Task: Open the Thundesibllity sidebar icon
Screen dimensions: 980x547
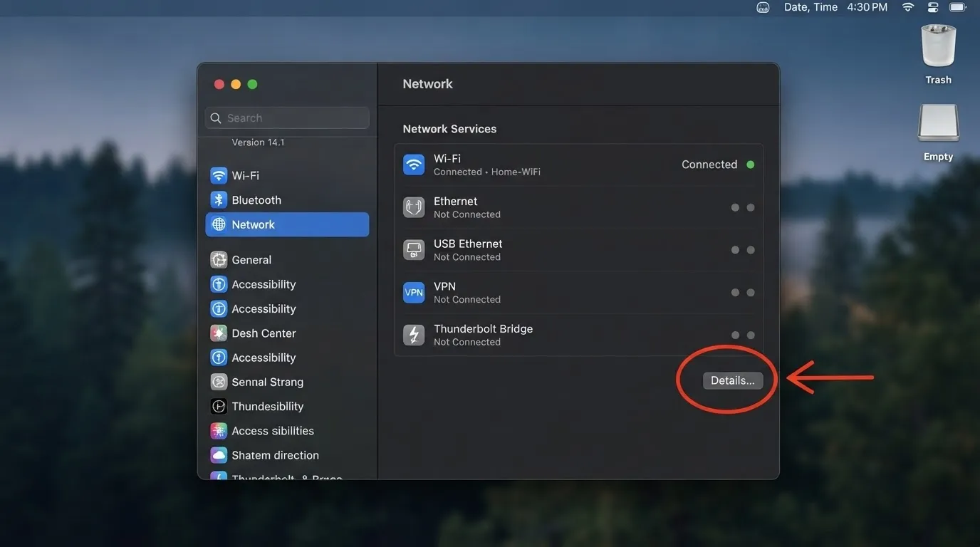Action: tap(219, 407)
